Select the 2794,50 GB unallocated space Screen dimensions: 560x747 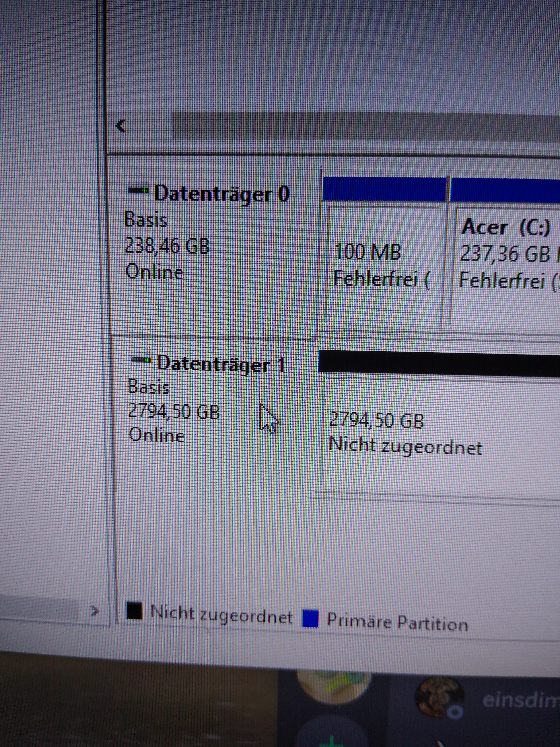tap(439, 436)
